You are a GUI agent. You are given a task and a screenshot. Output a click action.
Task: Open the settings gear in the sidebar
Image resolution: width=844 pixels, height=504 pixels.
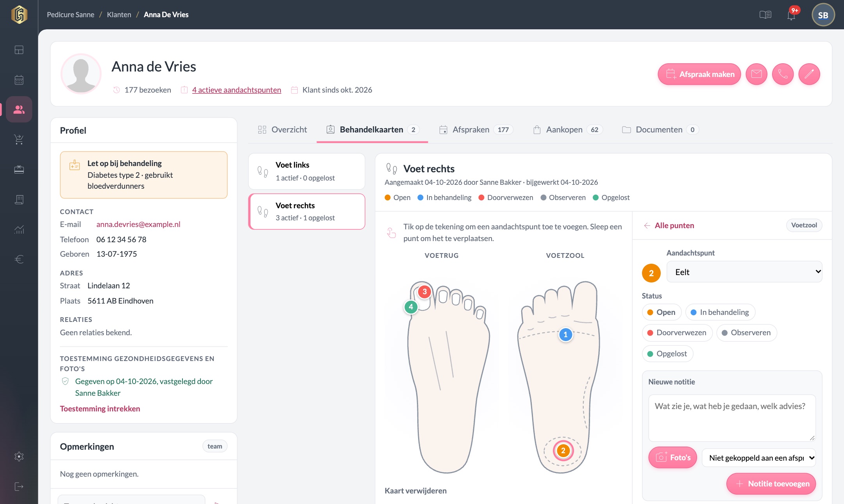pos(19,456)
